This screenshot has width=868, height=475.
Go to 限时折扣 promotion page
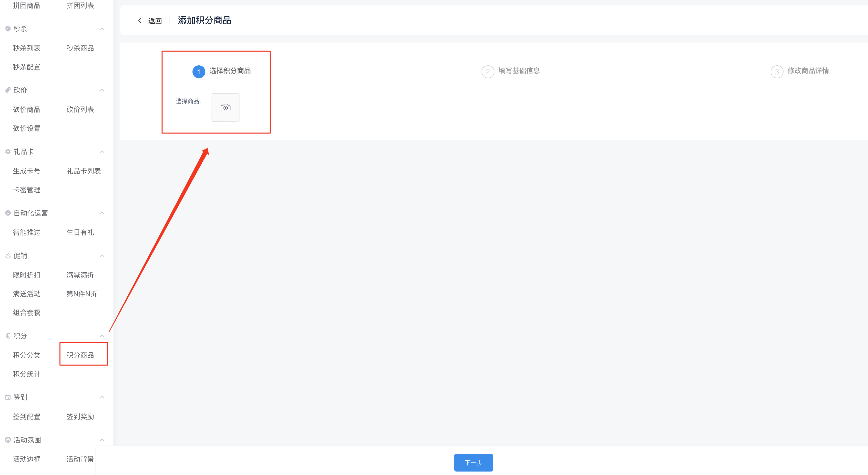pyautogui.click(x=27, y=275)
